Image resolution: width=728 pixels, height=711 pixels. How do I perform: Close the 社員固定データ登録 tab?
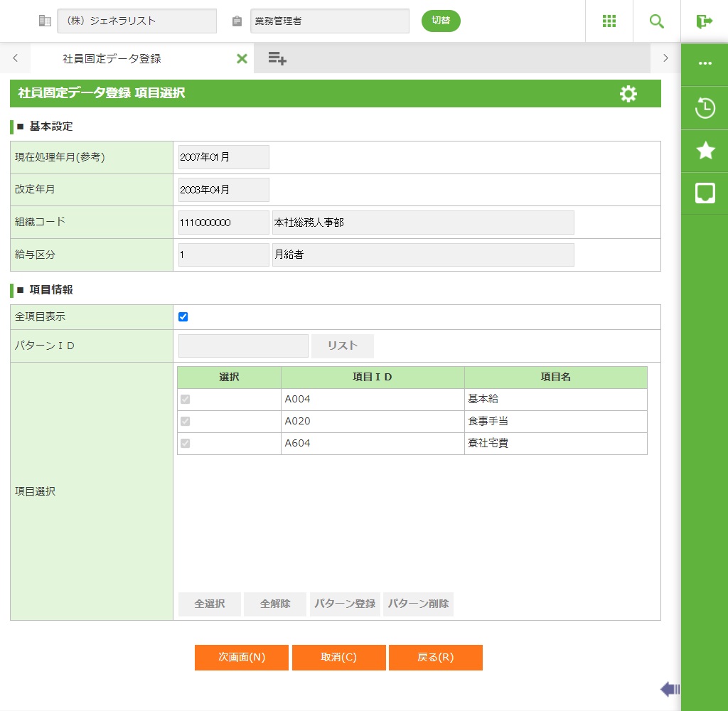[x=242, y=59]
